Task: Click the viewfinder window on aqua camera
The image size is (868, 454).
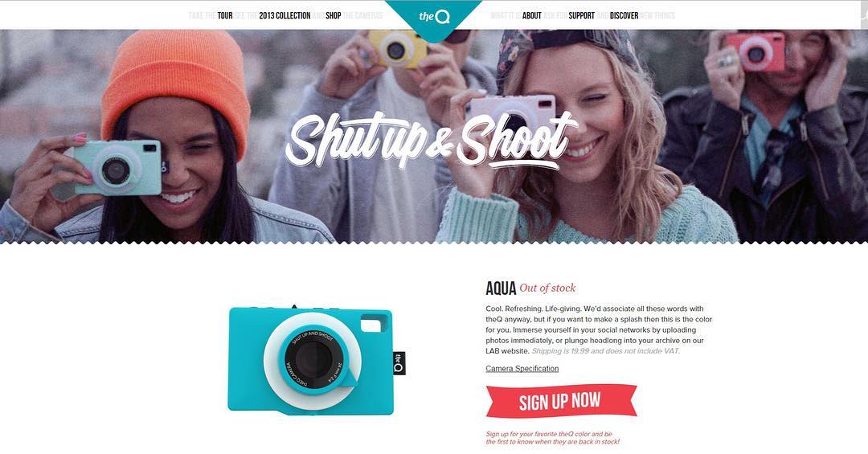Action: coord(374,323)
